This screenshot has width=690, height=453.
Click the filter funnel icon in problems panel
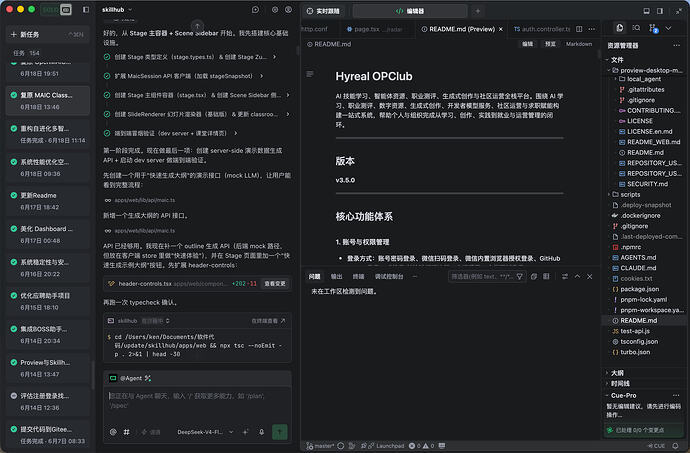(520, 276)
